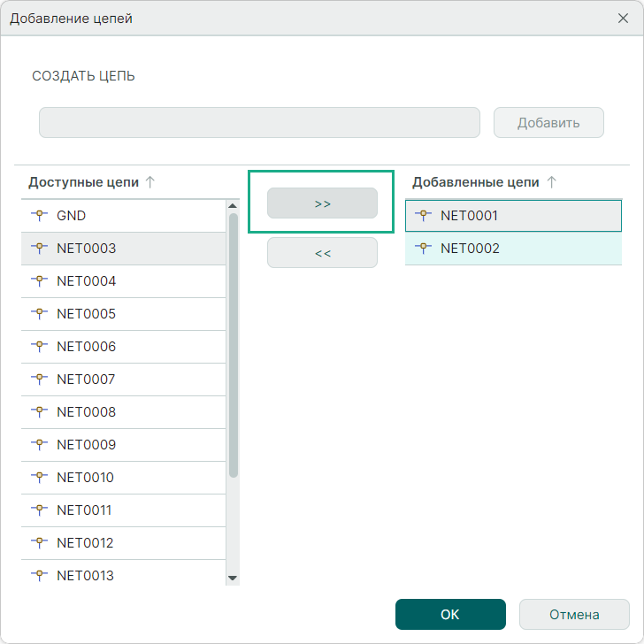
Task: Sort added nets using the arrow icon
Action: tap(552, 182)
